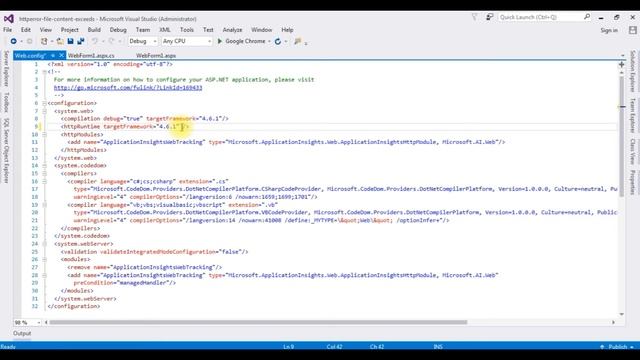640x360 pixels.
Task: Open the notifications flag icon
Action: tap(474, 17)
